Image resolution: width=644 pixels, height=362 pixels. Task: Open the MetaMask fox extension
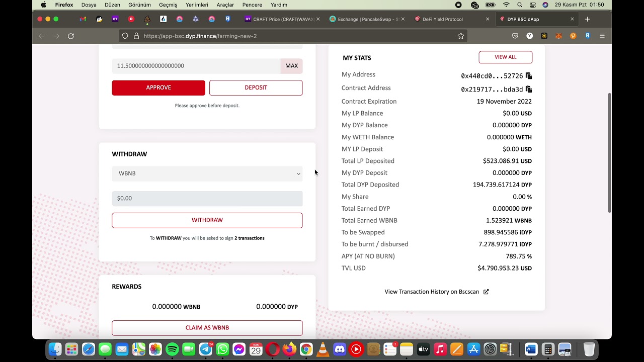(558, 36)
